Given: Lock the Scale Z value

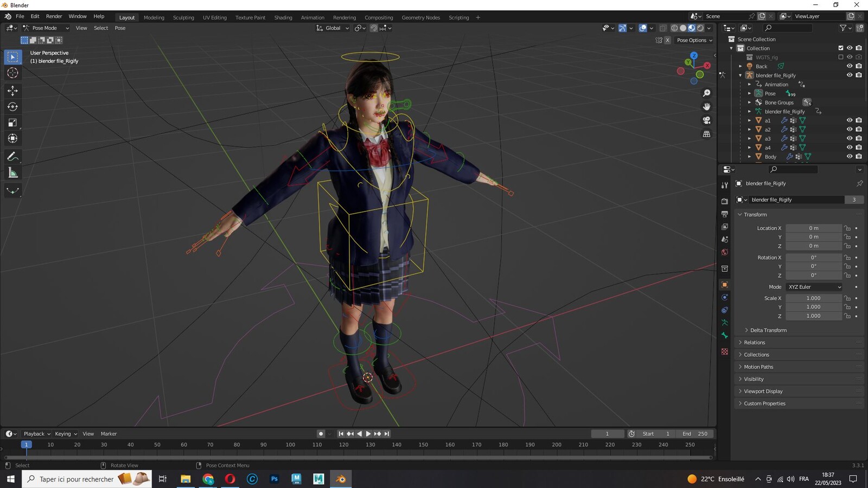Looking at the screenshot, I should 847,316.
